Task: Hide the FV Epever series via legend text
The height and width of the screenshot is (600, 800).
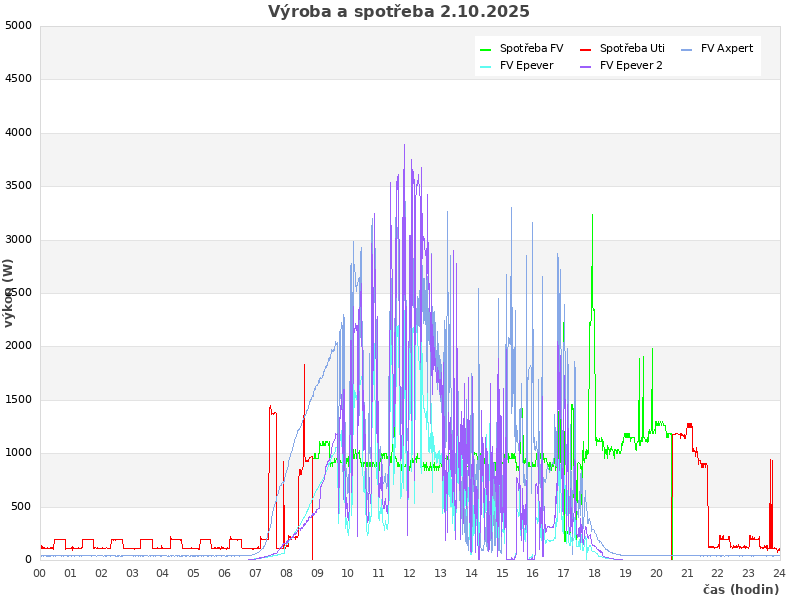Action: pyautogui.click(x=526, y=65)
